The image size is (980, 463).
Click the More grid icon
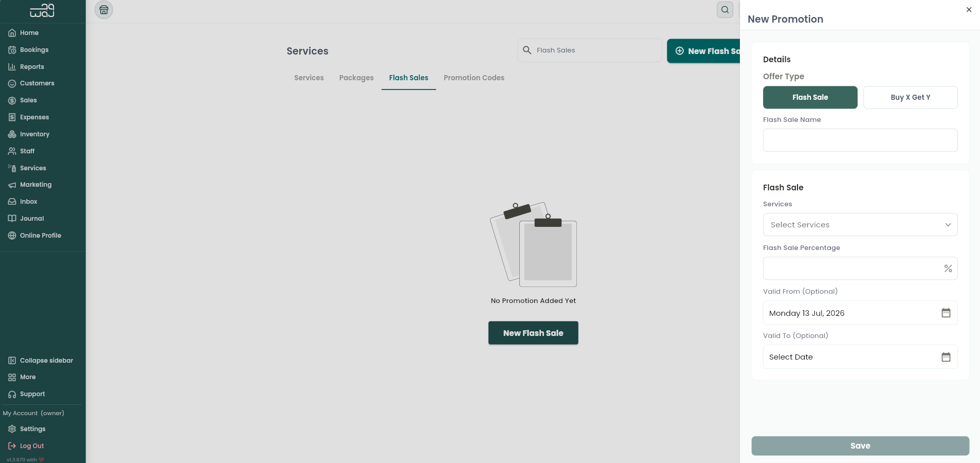[x=12, y=377]
